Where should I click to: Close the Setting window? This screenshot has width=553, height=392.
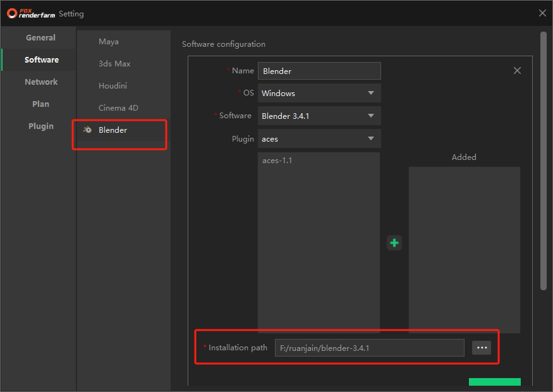542,13
